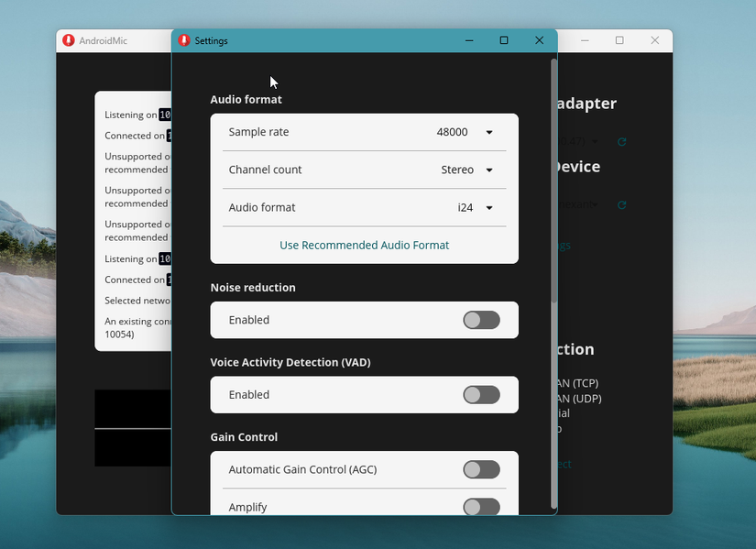Turn on Voice Activity Detection
Image resolution: width=756 pixels, height=549 pixels.
(481, 395)
